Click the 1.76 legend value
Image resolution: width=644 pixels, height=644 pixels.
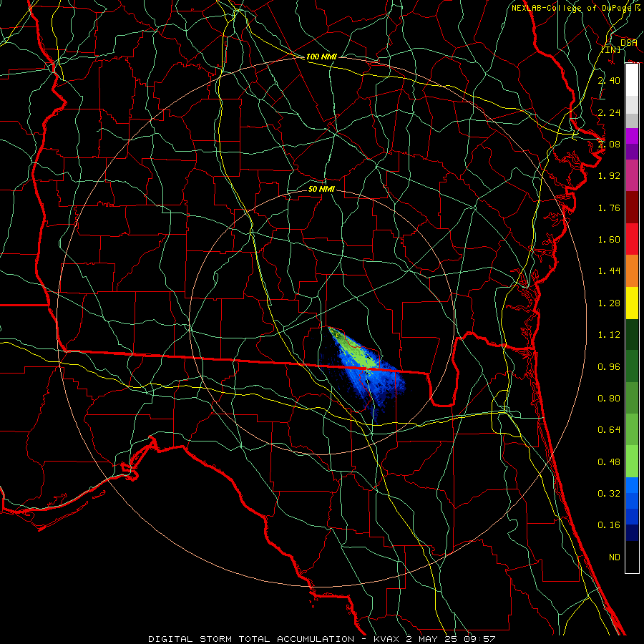click(609, 208)
